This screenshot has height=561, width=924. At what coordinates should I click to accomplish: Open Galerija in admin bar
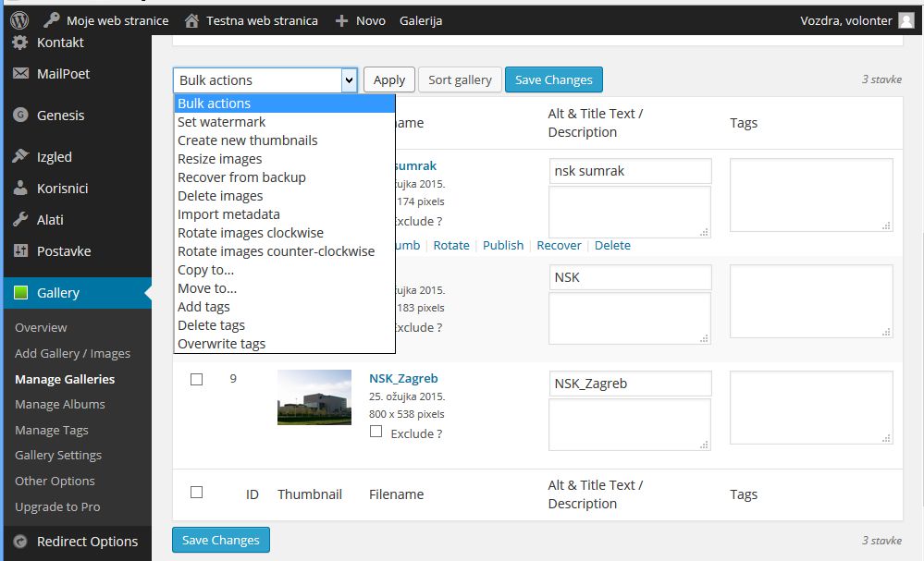click(421, 20)
